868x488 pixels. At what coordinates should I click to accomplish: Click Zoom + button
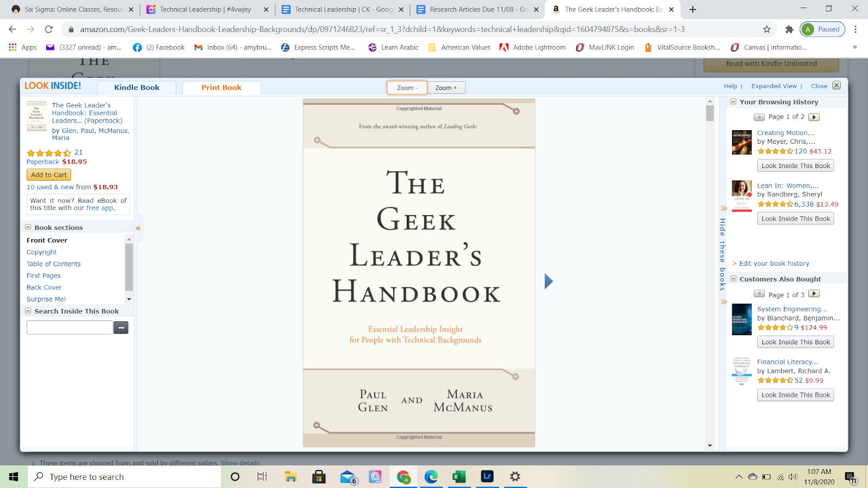446,88
